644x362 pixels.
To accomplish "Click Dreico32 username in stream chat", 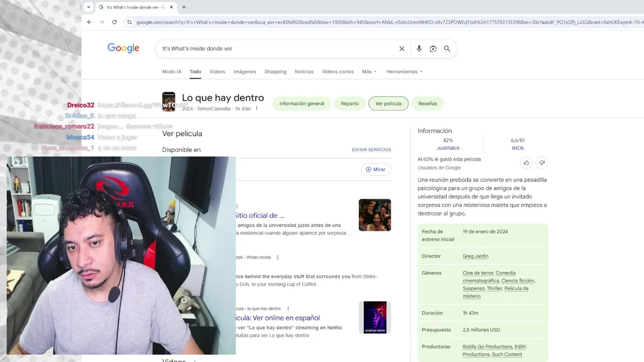I will pos(81,105).
